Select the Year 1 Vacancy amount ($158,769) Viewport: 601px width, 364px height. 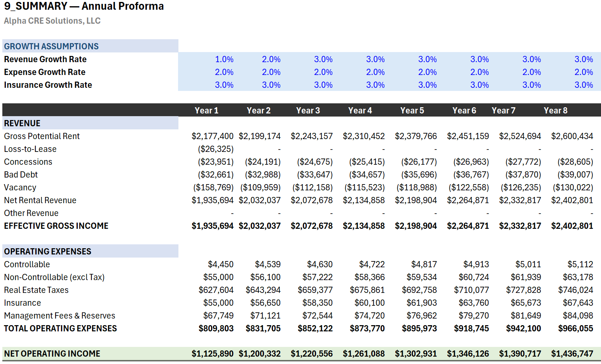[x=213, y=187]
